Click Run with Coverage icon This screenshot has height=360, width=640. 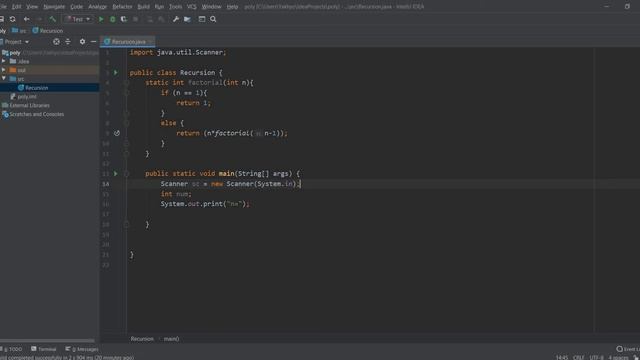click(x=124, y=19)
